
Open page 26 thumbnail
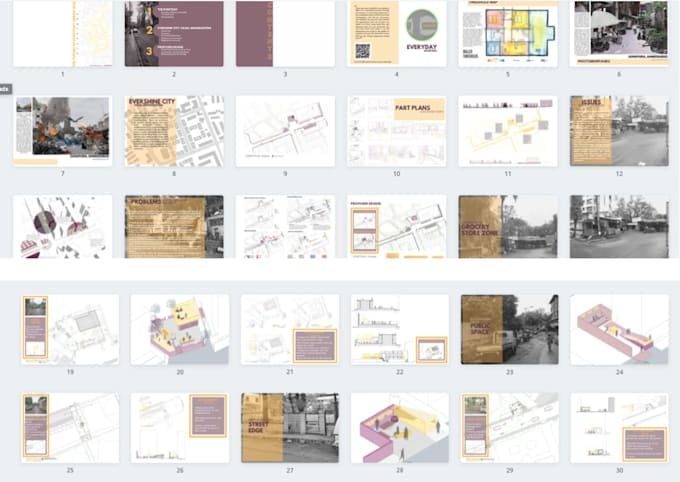(x=180, y=428)
